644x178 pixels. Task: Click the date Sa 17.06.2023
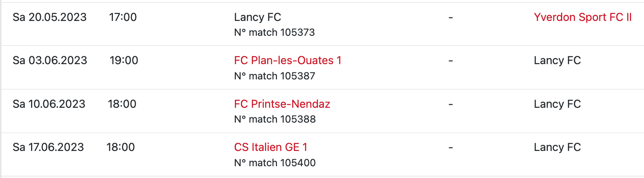[x=48, y=147]
